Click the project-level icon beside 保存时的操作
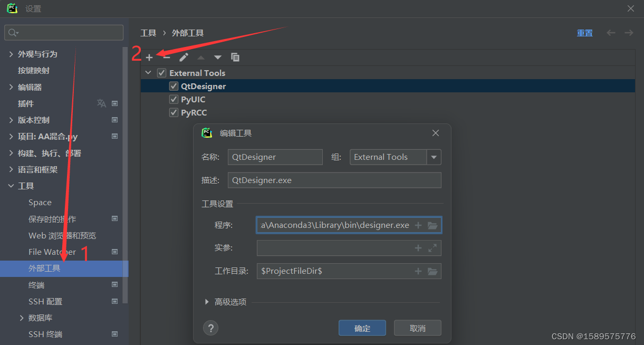The image size is (644, 345). click(x=115, y=219)
